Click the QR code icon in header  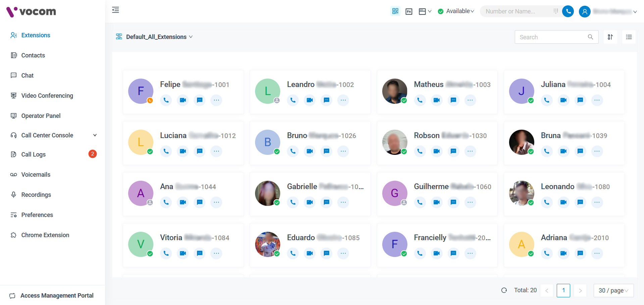395,11
